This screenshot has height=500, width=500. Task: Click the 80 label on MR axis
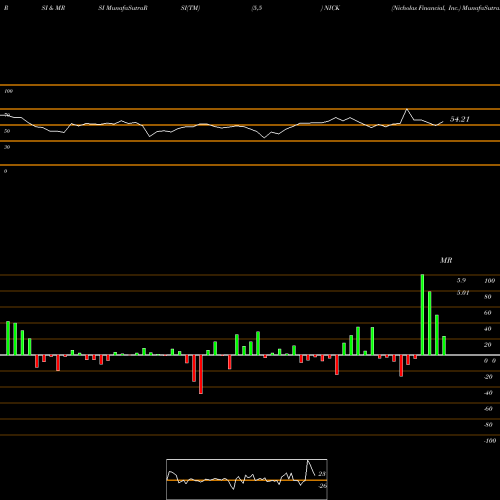click(488, 297)
